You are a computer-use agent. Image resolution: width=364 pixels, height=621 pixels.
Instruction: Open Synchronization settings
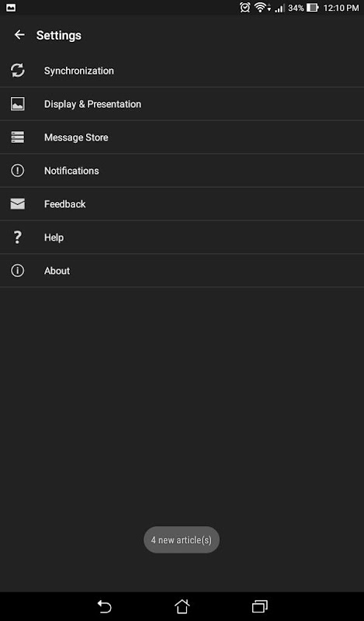pyautogui.click(x=182, y=71)
